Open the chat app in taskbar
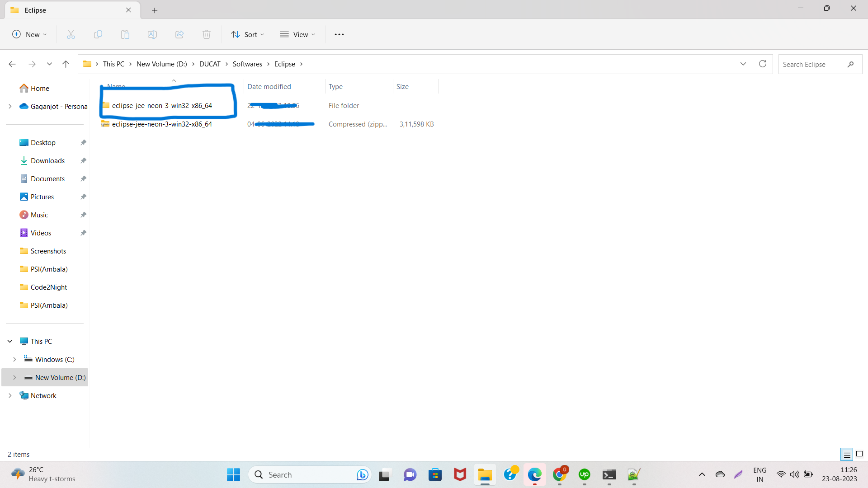Viewport: 868px width, 488px height. [x=410, y=475]
